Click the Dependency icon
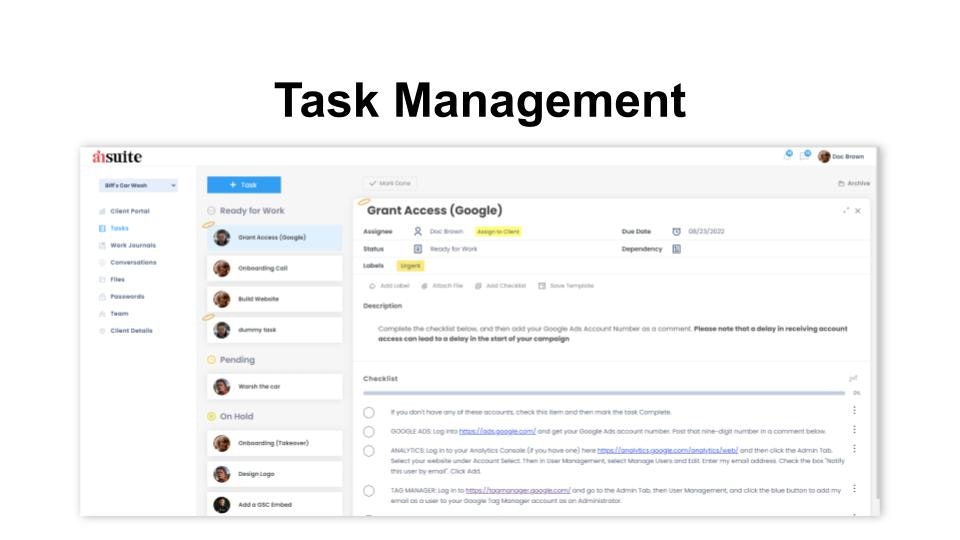 pyautogui.click(x=676, y=249)
